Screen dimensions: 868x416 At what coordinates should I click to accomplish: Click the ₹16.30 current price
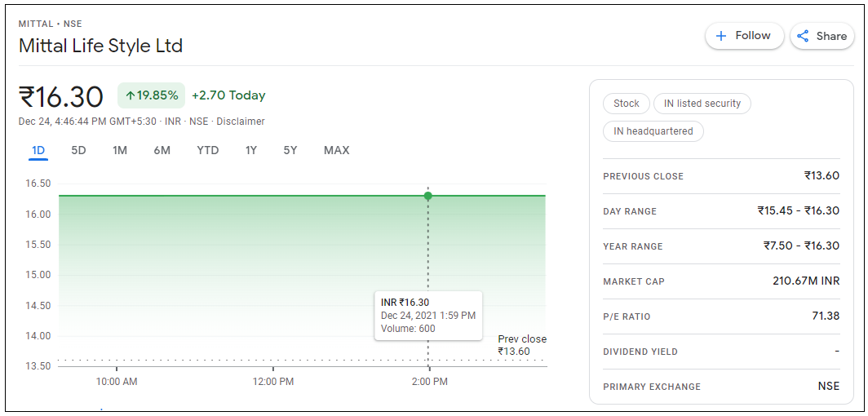point(61,97)
